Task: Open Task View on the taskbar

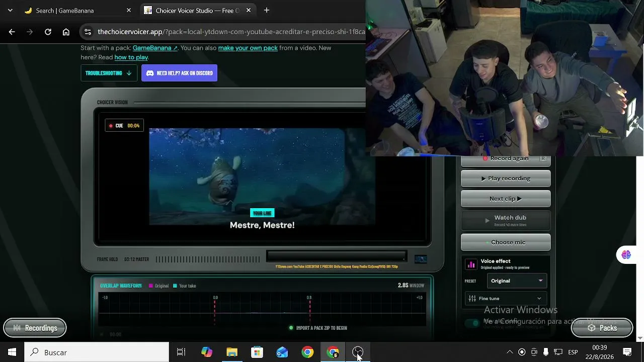Action: pyautogui.click(x=181, y=352)
